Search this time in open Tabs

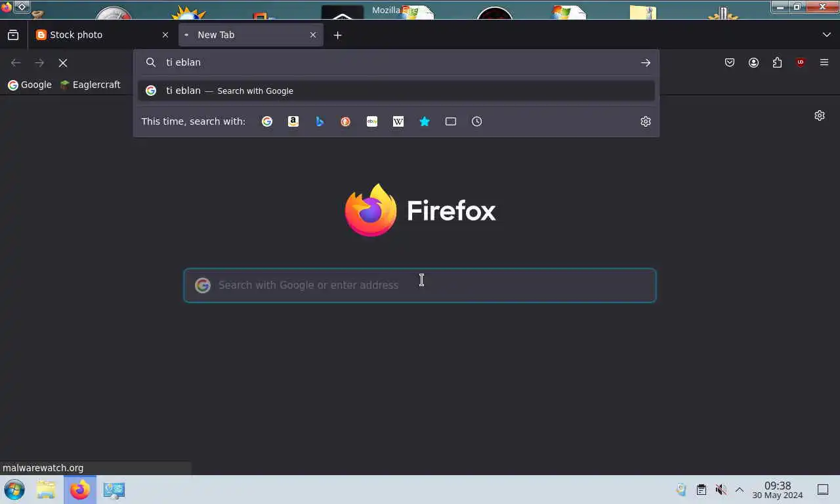tap(451, 121)
